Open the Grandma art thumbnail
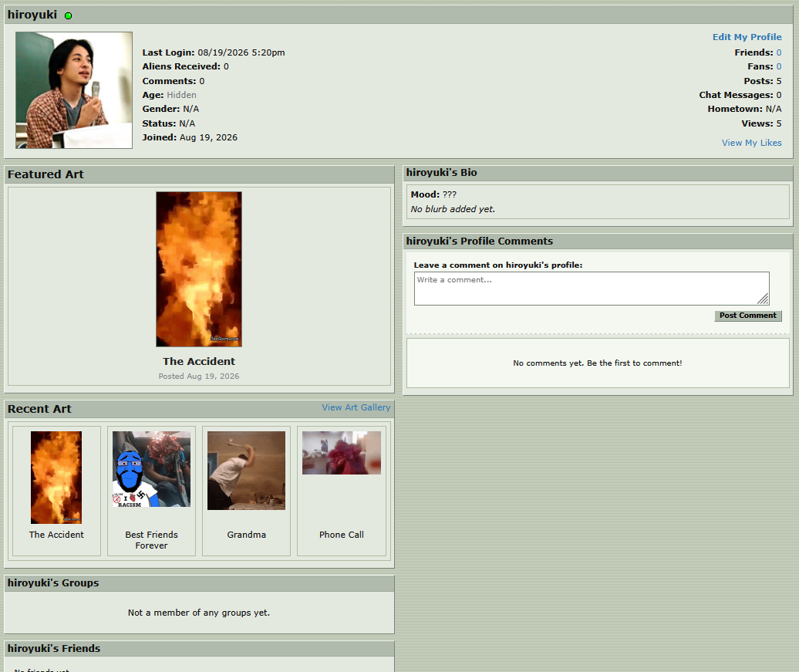This screenshot has width=799, height=672. pos(246,471)
